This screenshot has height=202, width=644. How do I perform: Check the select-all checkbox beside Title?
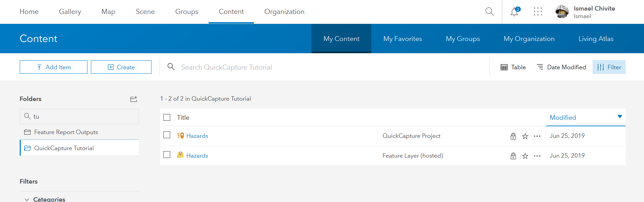pyautogui.click(x=167, y=117)
